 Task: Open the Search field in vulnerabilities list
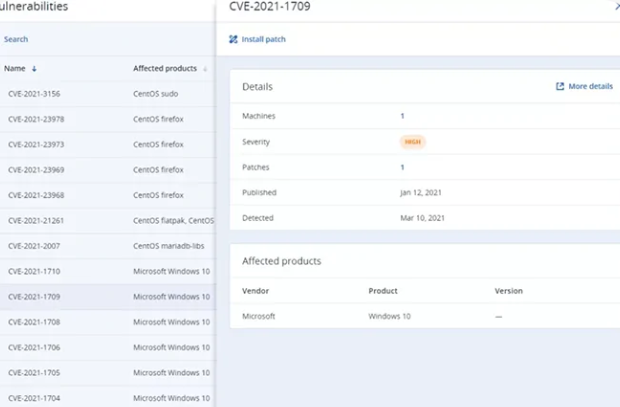coord(16,39)
